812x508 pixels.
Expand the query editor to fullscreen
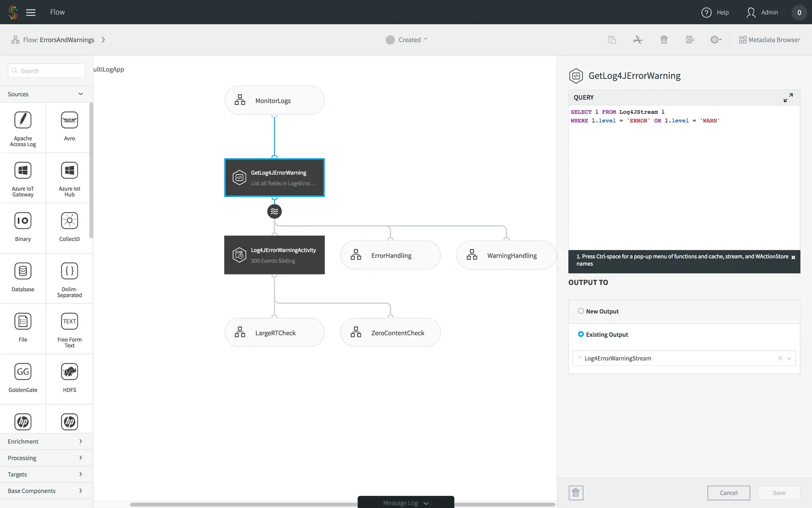[788, 98]
